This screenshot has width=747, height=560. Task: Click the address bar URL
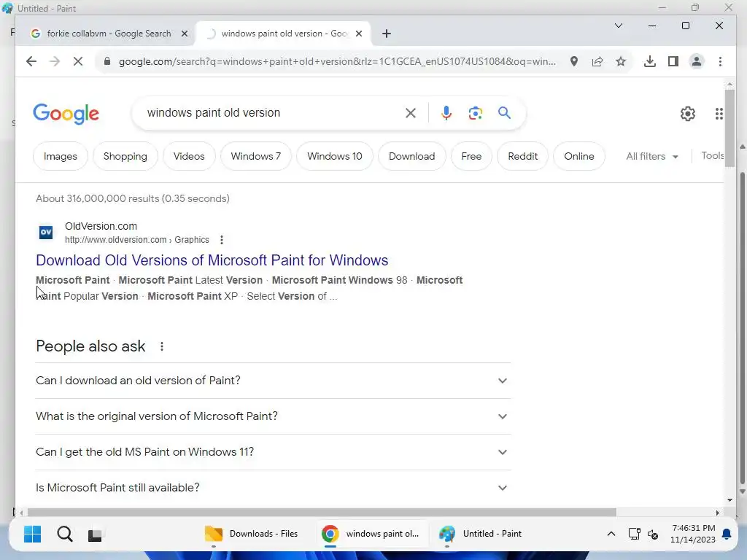click(337, 61)
